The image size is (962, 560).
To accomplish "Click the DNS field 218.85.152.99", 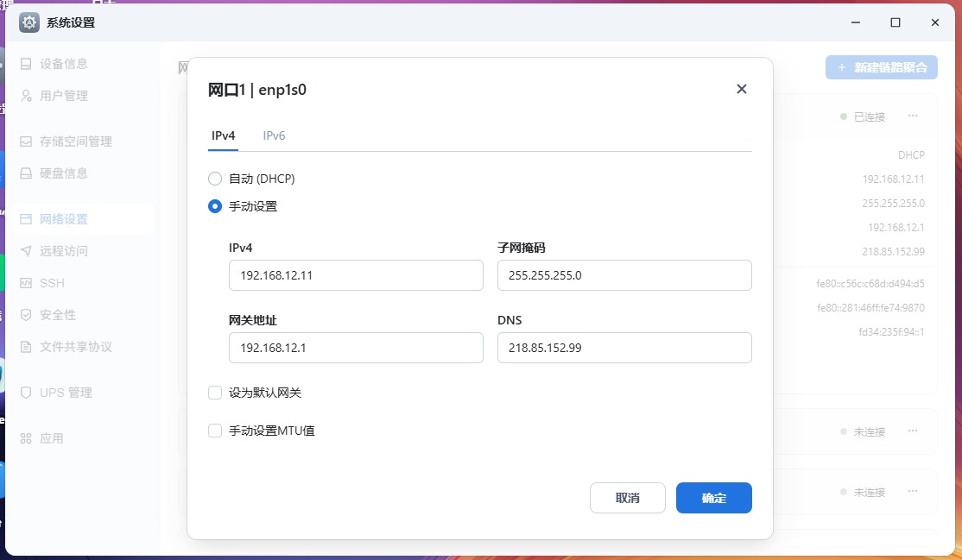I will tap(623, 348).
